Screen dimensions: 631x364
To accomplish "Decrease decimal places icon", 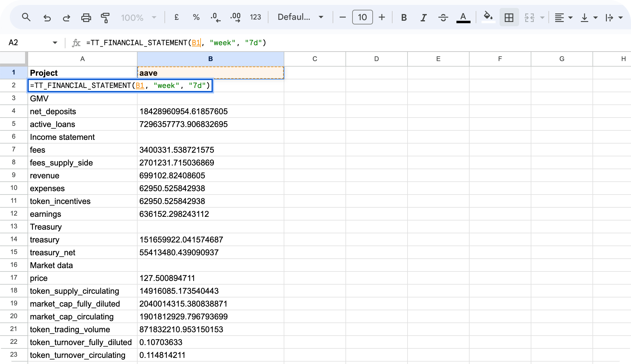I will 216,17.
